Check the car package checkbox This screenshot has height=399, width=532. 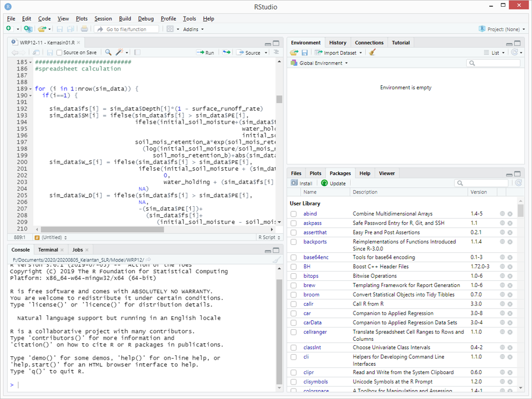294,314
